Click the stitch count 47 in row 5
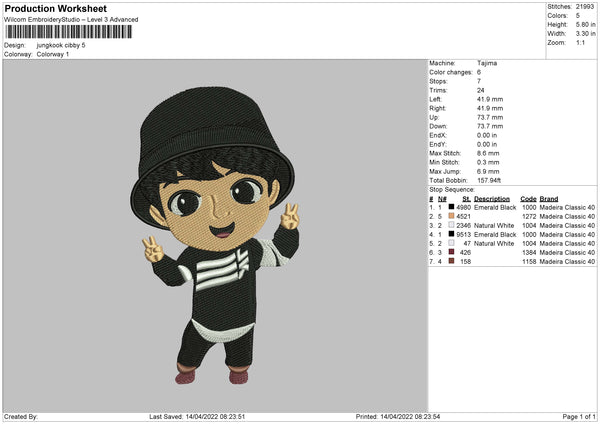 click(467, 243)
